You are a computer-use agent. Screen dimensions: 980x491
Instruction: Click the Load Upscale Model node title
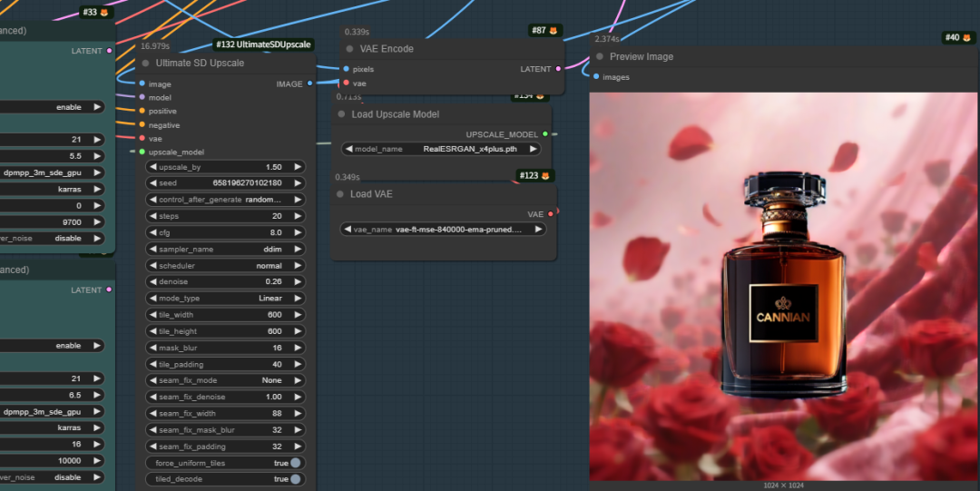395,114
